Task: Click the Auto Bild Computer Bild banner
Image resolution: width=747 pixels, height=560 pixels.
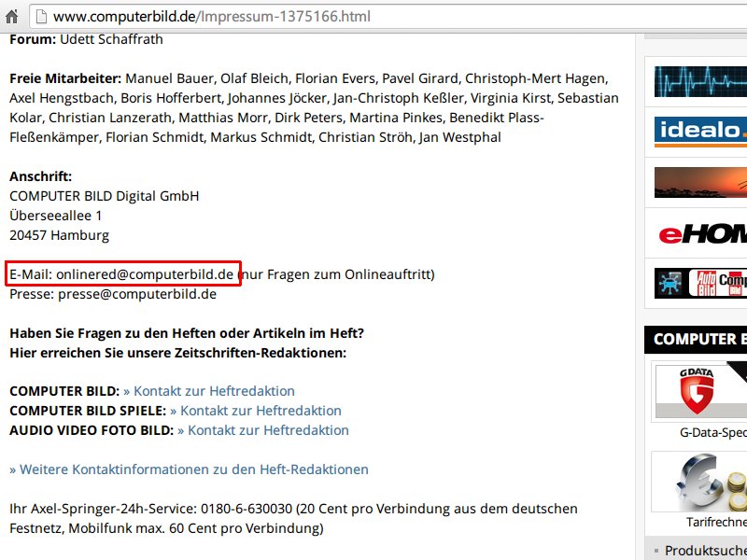Action: 700,284
